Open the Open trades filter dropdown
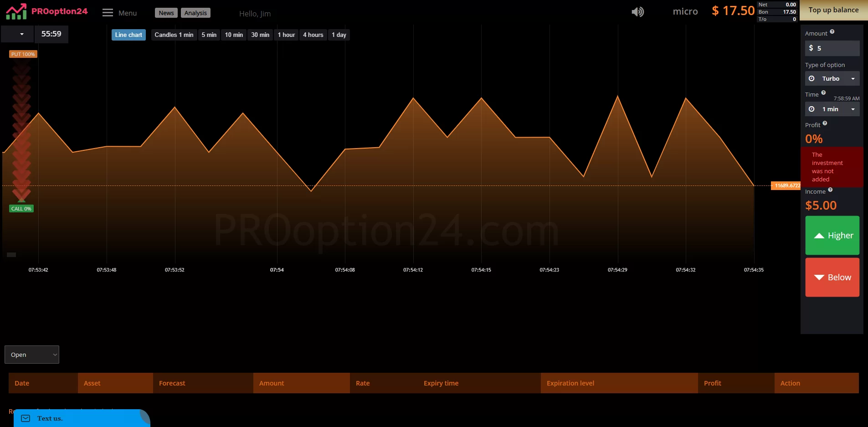Viewport: 868px width, 427px height. [32, 355]
